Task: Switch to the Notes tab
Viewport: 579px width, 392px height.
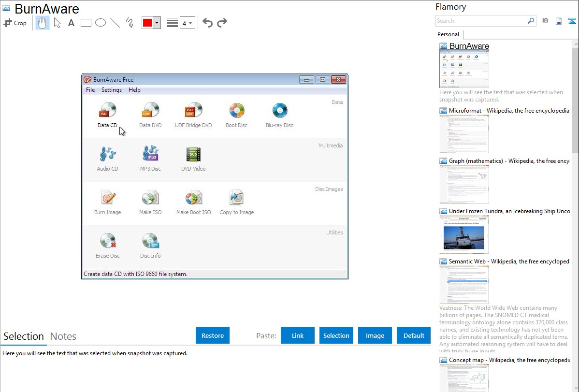Action: pos(63,336)
